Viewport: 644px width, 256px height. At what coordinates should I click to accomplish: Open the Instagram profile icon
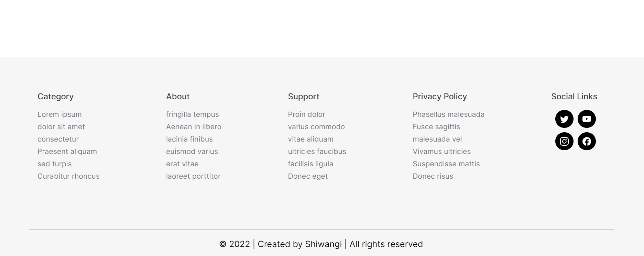(564, 141)
